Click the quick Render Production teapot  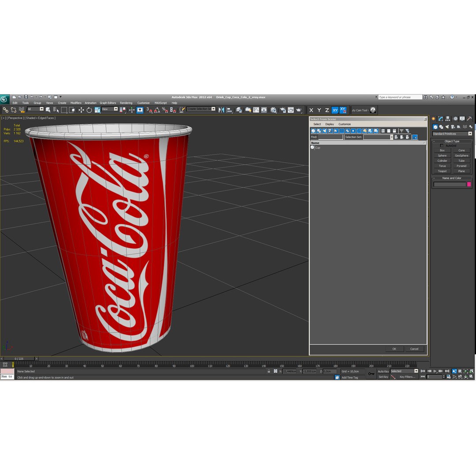[299, 110]
